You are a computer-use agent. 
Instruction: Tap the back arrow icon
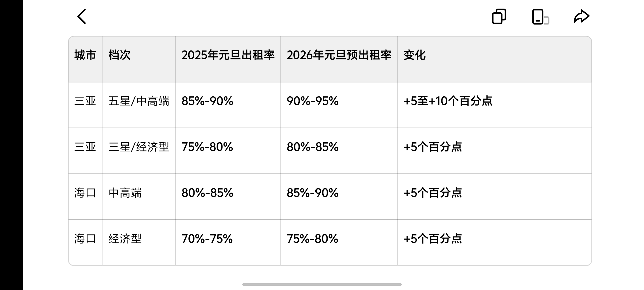82,16
